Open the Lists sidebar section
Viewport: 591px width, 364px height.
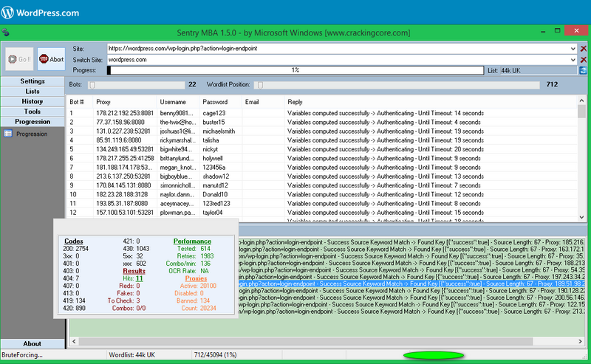point(33,92)
